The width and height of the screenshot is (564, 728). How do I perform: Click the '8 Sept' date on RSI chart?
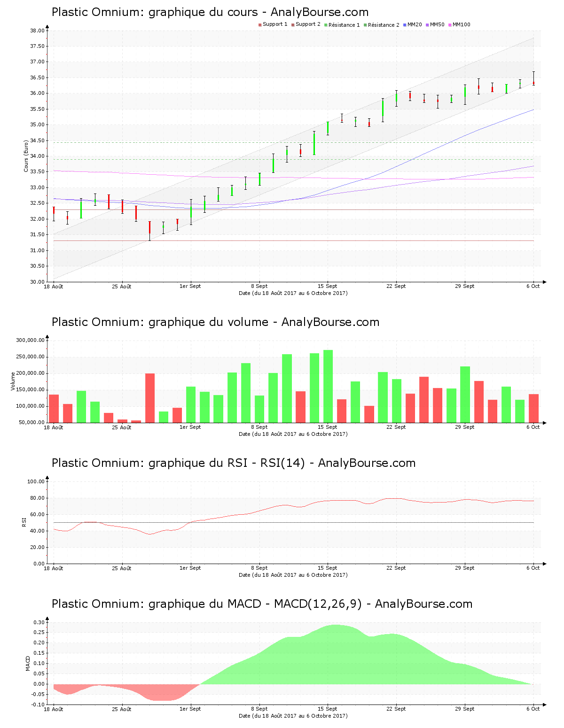[259, 568]
